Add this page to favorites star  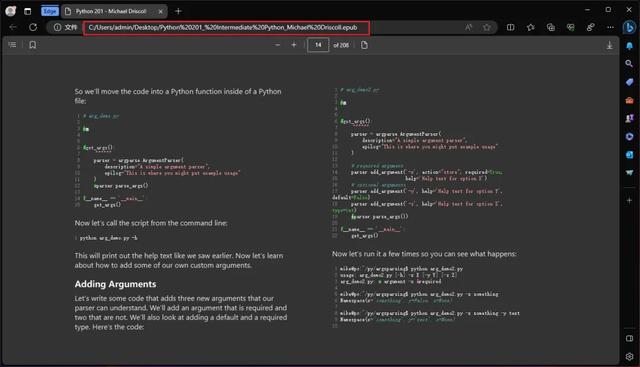click(x=487, y=27)
